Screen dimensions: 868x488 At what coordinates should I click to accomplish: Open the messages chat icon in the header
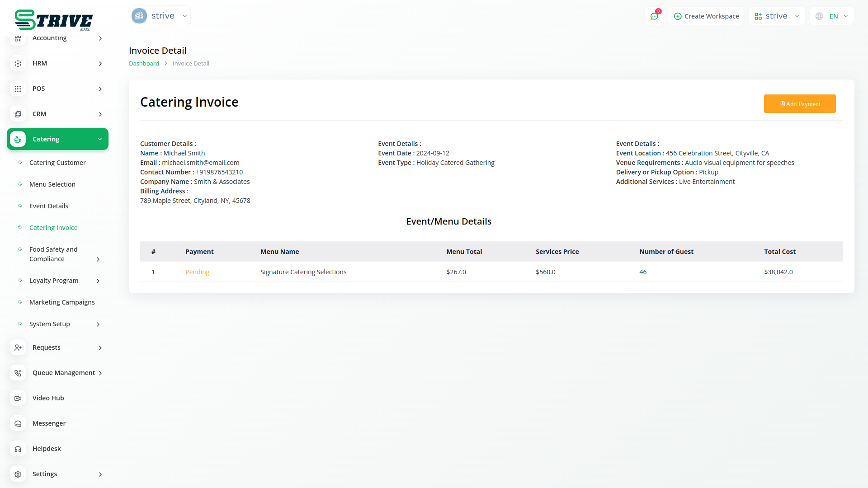tap(654, 16)
